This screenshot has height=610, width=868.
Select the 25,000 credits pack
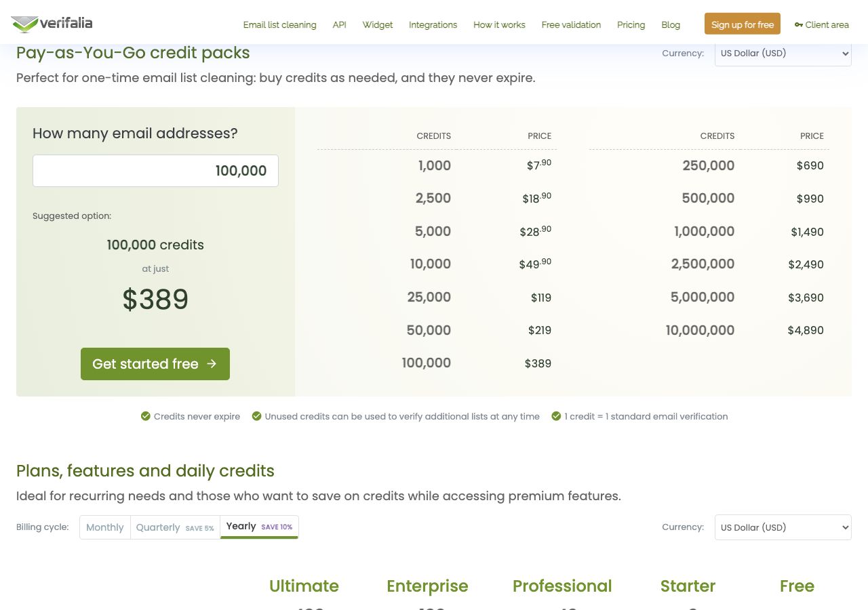click(x=437, y=298)
